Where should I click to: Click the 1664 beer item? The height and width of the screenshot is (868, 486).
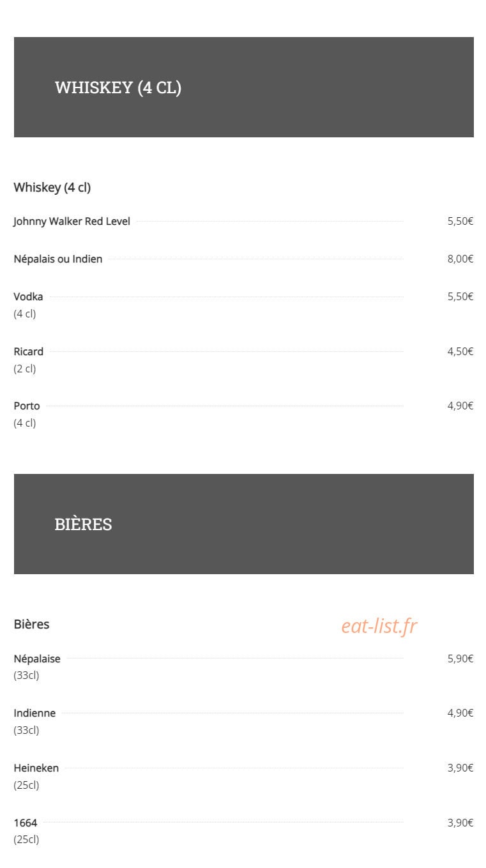(26, 823)
